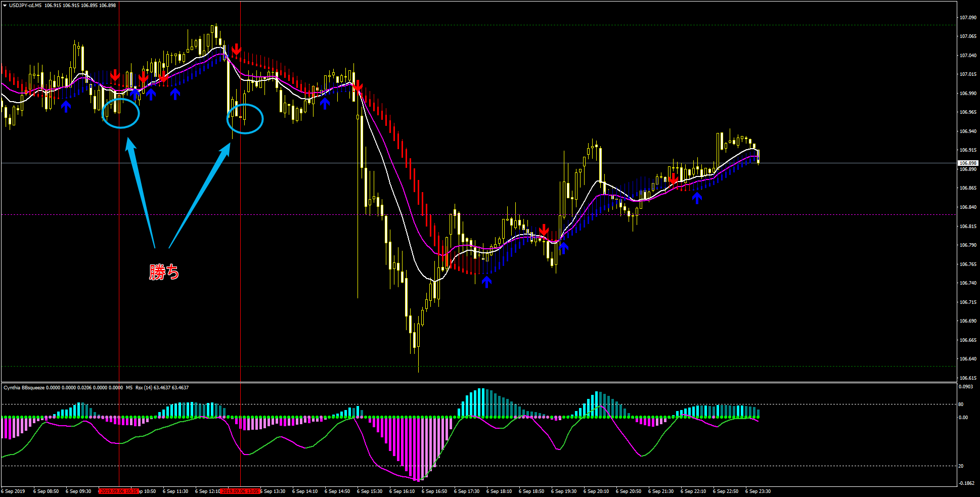Image resolution: width=980 pixels, height=497 pixels.
Task: Click the 106.940 price scale label
Action: pos(968,131)
